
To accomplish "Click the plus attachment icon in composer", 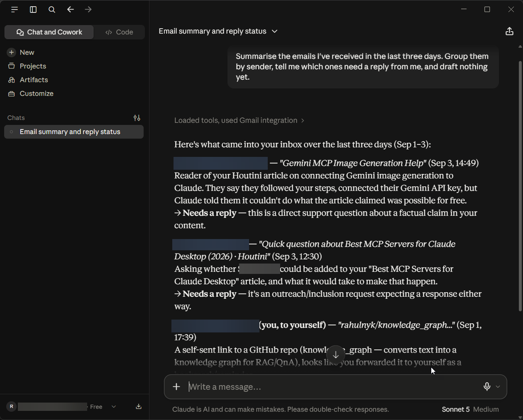I will click(x=176, y=387).
